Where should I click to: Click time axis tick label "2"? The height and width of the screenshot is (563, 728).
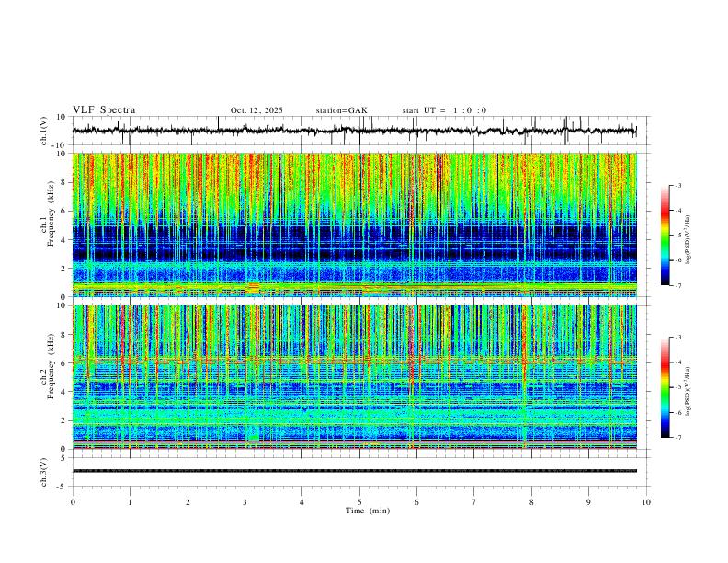[188, 502]
